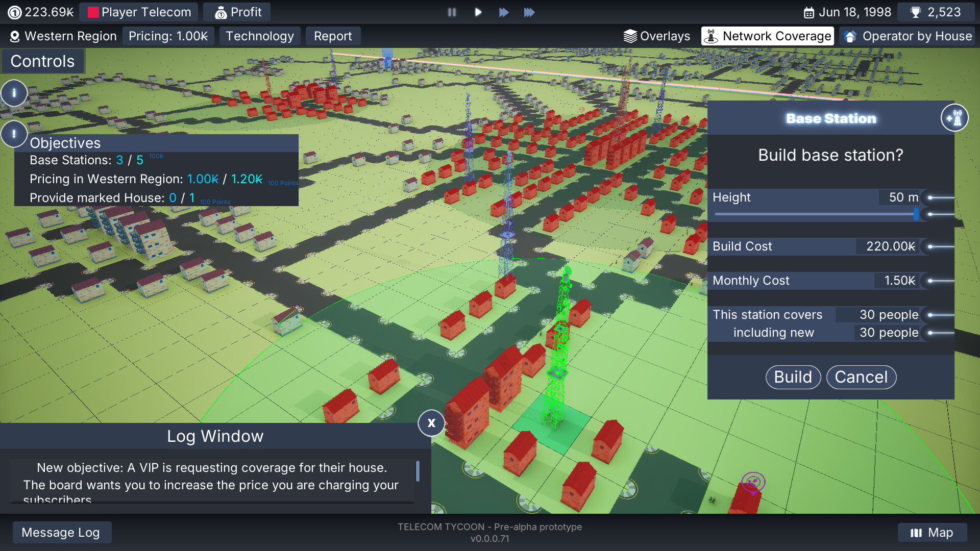The width and height of the screenshot is (980, 551).
Task: Click the add base station antenna icon
Action: pos(954,117)
